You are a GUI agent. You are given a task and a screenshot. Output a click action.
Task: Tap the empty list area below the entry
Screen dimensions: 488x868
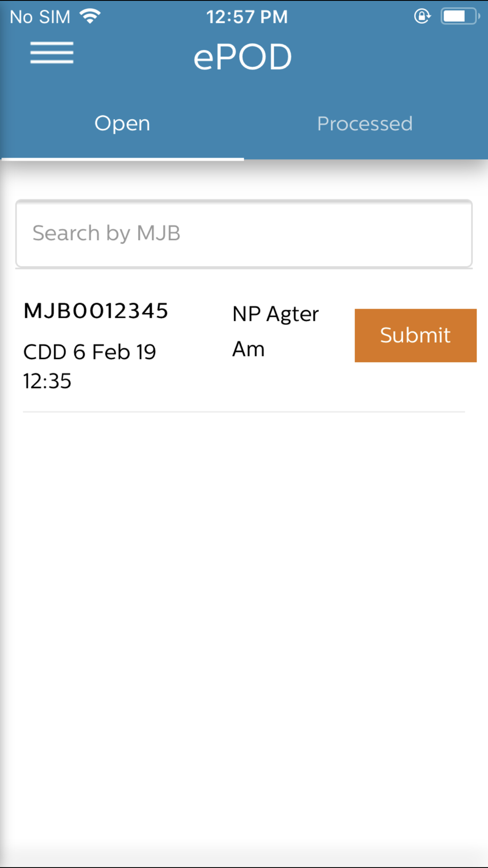244,610
